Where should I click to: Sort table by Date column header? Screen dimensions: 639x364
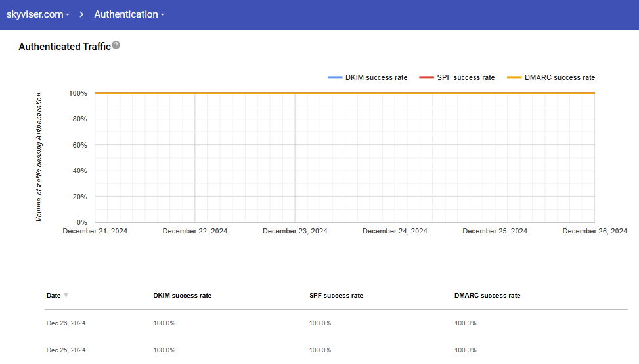(x=53, y=296)
